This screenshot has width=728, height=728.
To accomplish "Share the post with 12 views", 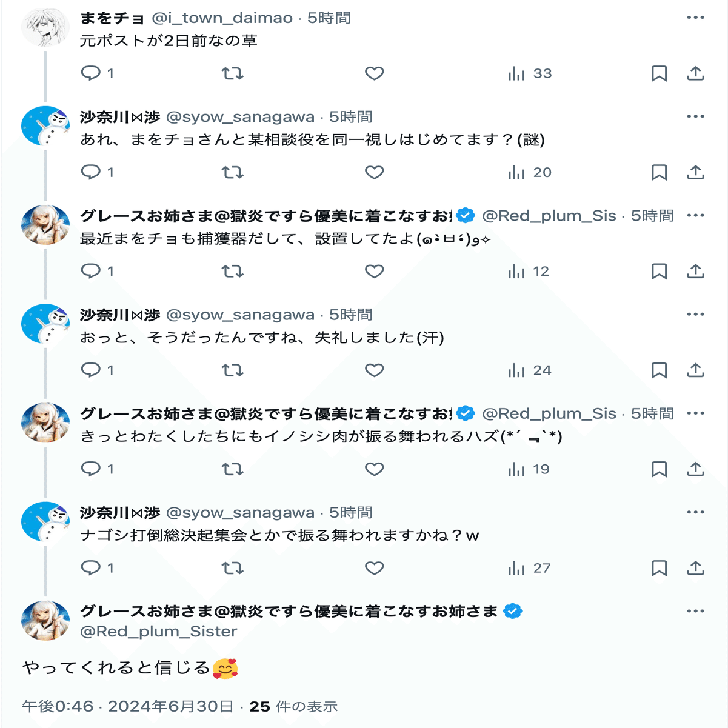I will point(695,272).
